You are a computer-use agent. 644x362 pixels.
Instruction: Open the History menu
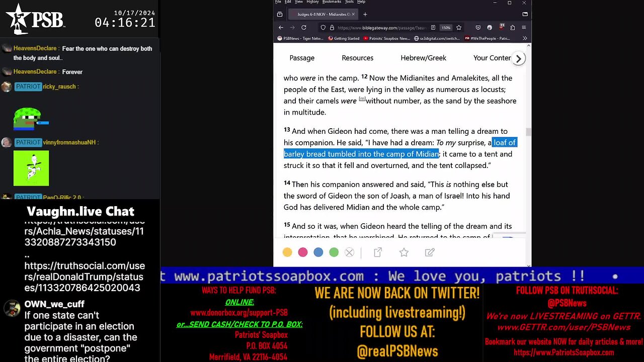click(x=312, y=2)
